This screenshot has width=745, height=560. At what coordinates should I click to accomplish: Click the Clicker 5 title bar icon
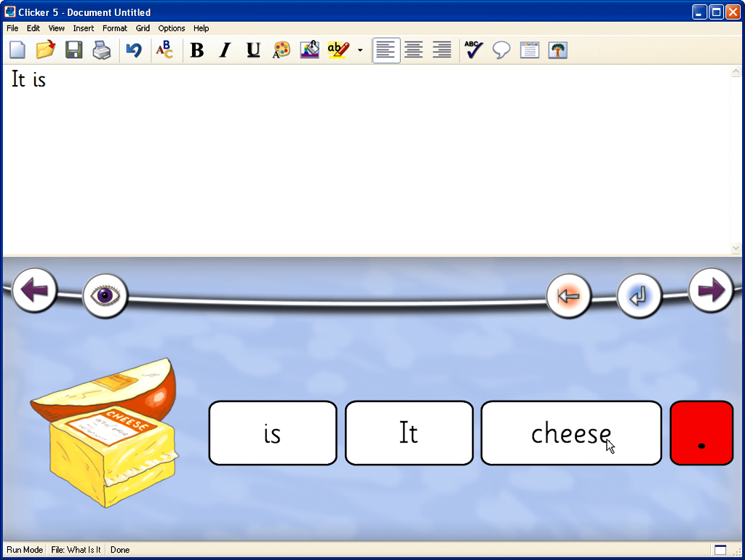[10, 12]
